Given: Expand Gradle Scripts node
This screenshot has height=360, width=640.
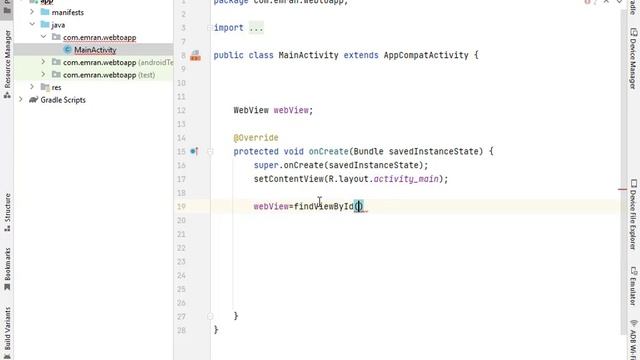Looking at the screenshot, I should 20,100.
